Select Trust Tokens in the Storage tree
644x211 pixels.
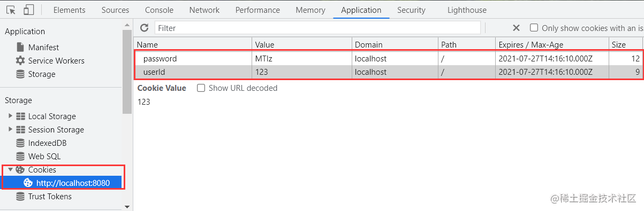[x=50, y=196]
